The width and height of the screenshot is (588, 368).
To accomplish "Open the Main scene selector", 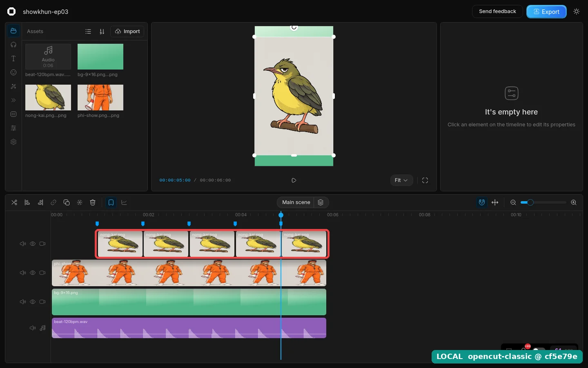I will click(x=296, y=202).
